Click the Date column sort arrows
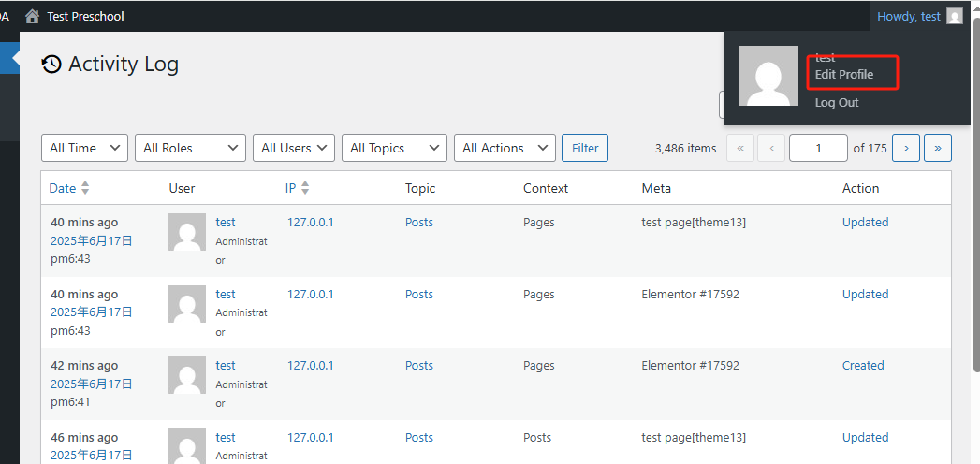Screen dimensions: 980x464 coord(85,188)
